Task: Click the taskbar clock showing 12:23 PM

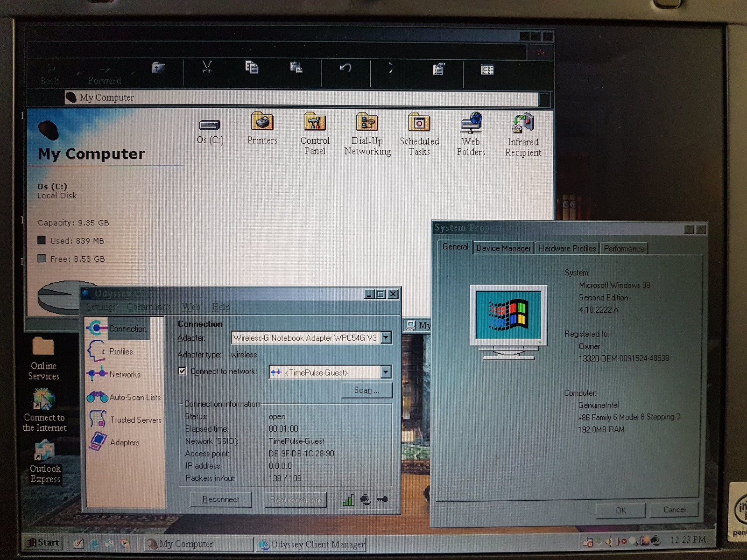Action: coord(688,540)
